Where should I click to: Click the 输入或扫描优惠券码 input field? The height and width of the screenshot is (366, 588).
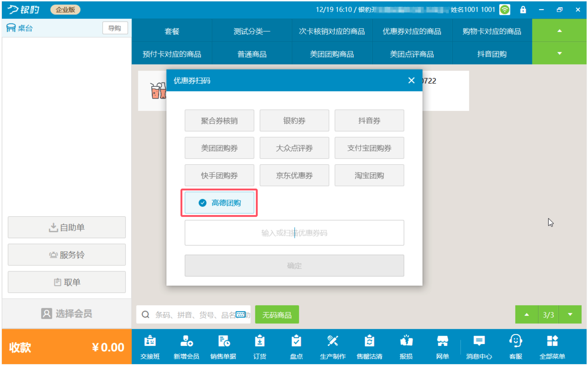tap(294, 233)
